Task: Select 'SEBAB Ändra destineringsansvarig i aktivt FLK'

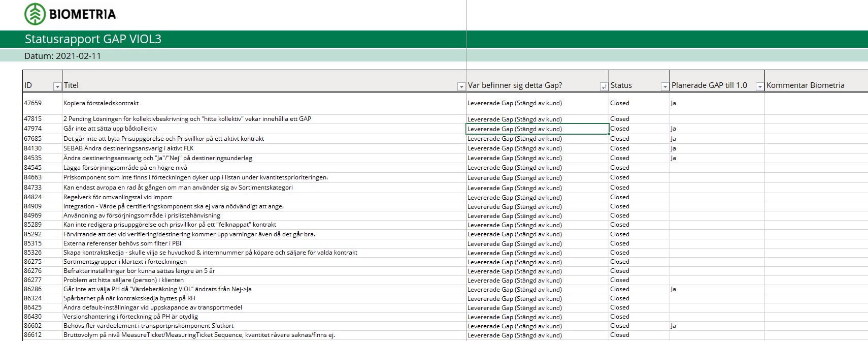Action: tap(128, 148)
